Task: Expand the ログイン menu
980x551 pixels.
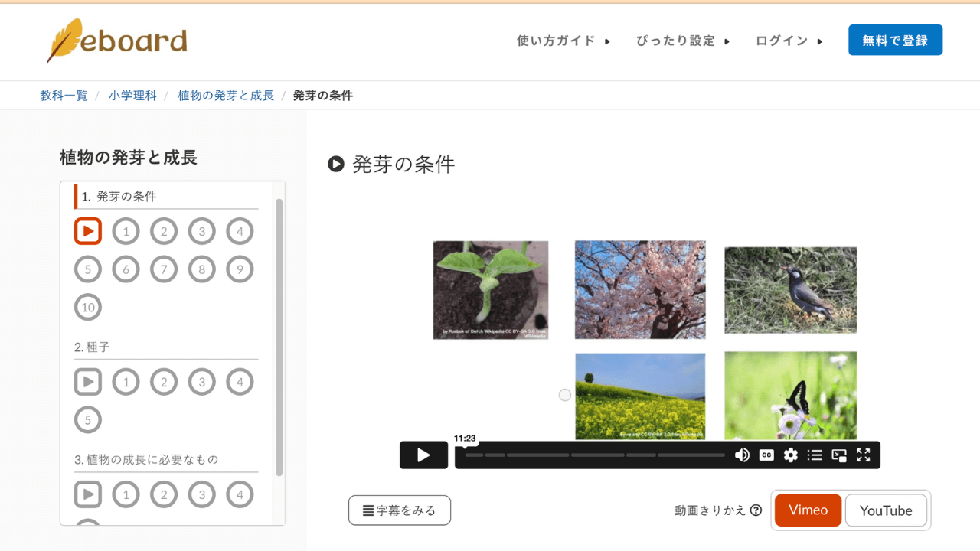Action: 789,41
